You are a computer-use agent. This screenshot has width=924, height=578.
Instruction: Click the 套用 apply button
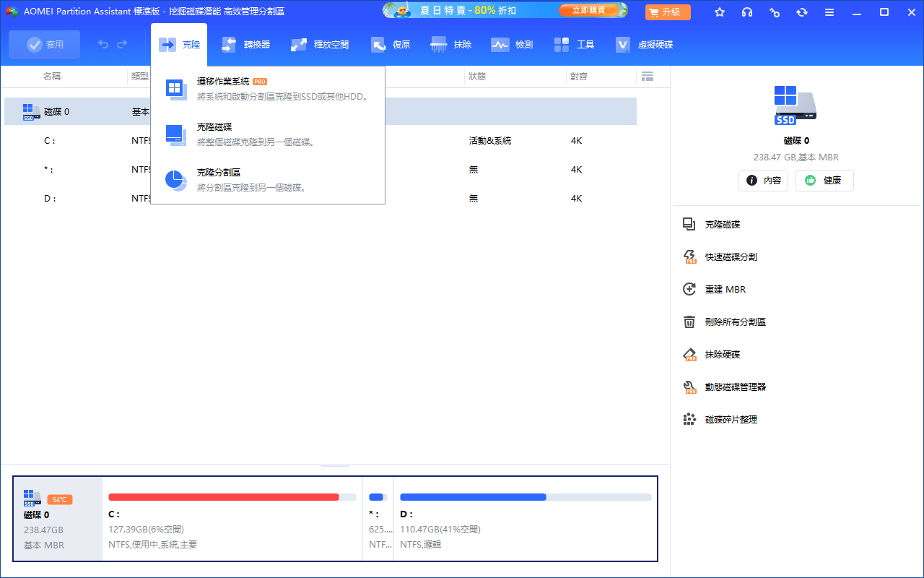(45, 45)
